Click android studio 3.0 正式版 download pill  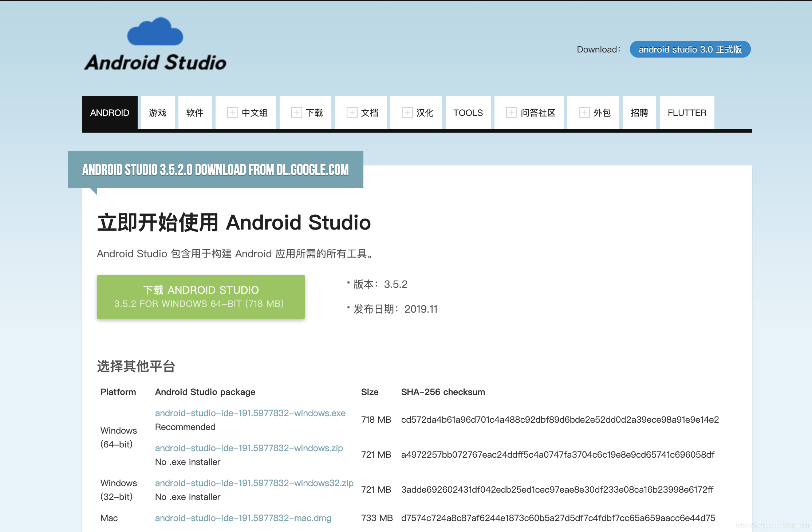690,49
